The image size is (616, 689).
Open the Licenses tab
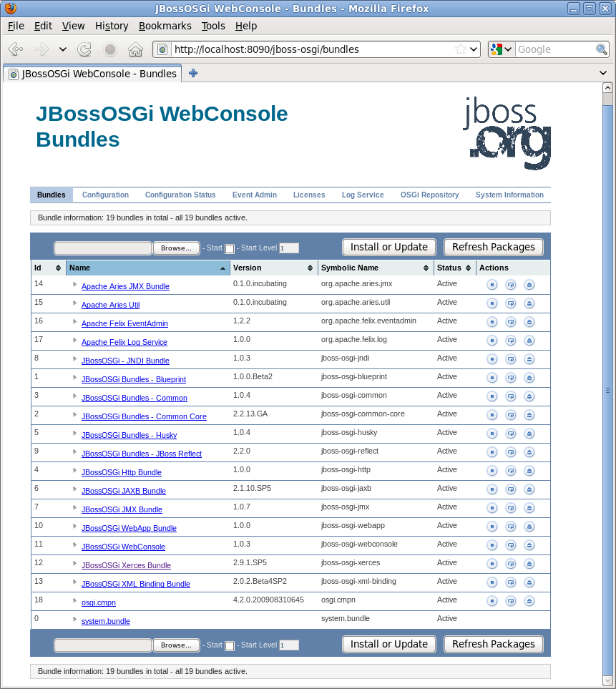coord(309,195)
